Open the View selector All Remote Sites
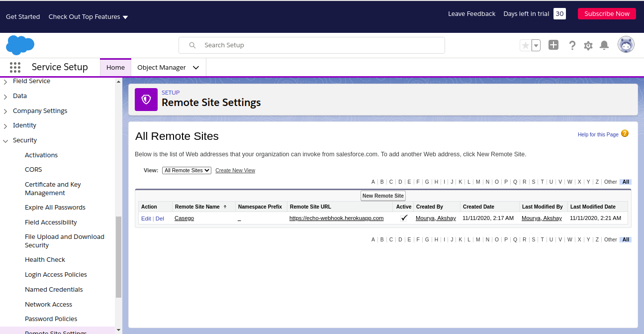This screenshot has height=334, width=644. [186, 170]
